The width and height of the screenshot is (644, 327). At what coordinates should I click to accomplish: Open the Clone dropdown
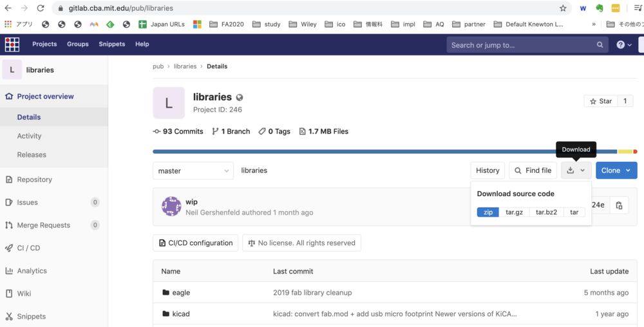coord(616,171)
